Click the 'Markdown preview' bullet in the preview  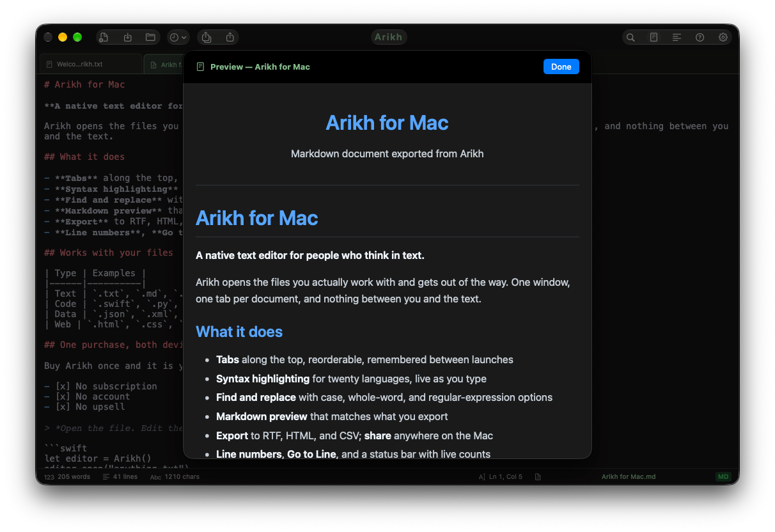point(332,416)
